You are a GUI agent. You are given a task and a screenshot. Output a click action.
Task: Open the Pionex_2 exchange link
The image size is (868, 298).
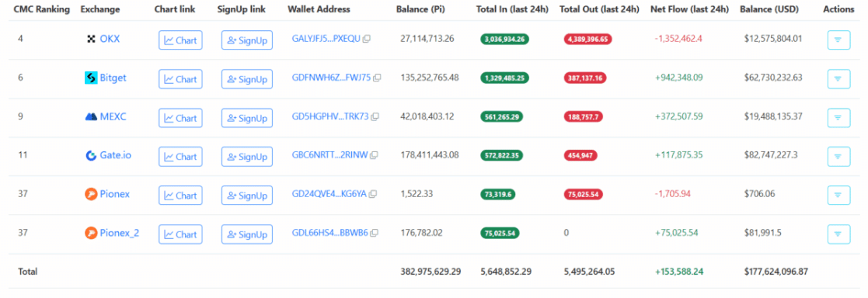point(120,233)
